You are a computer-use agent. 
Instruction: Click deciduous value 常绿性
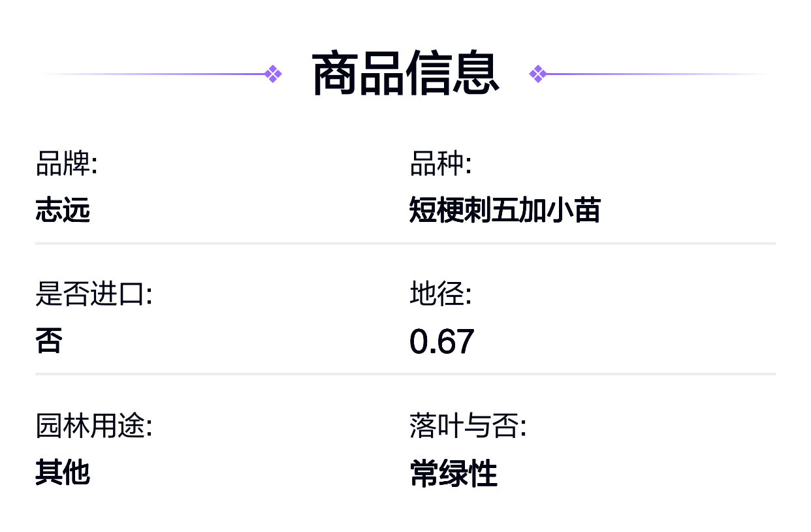pyautogui.click(x=454, y=473)
